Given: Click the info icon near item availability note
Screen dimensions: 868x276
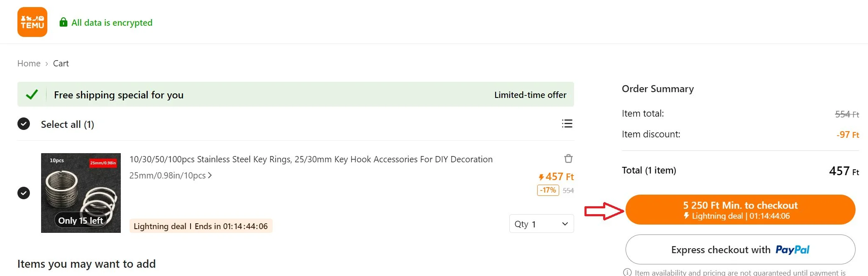Looking at the screenshot, I should click(627, 272).
